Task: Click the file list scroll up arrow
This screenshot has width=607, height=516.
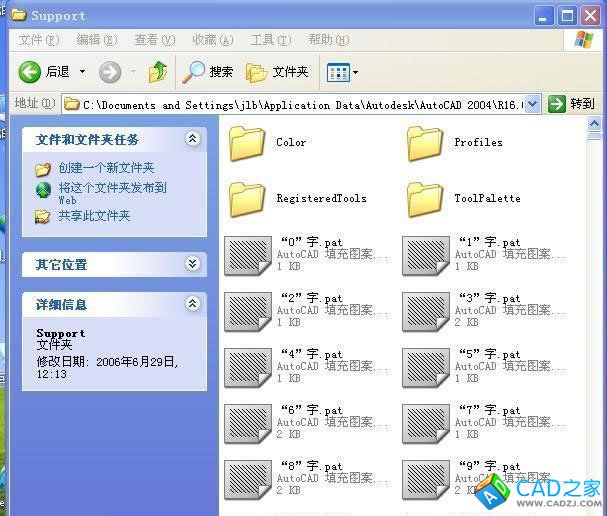Action: click(x=594, y=124)
